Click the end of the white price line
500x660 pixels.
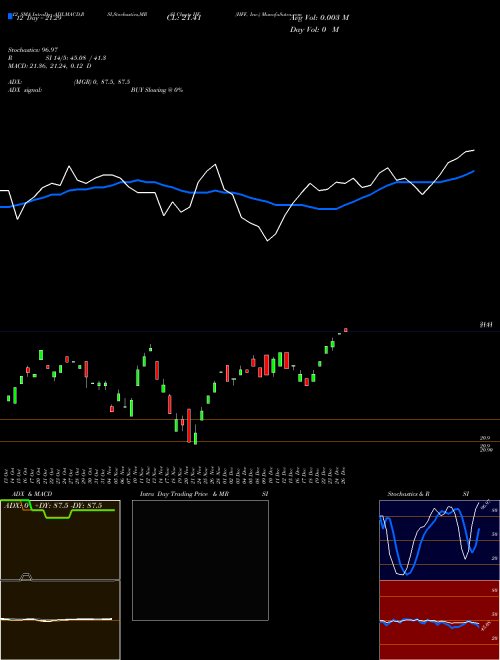pyautogui.click(x=474, y=150)
